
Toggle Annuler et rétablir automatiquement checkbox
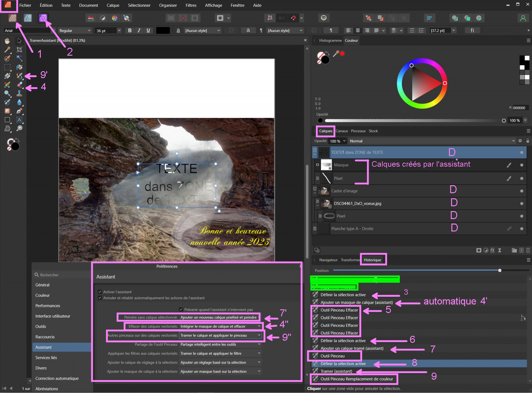point(100,298)
